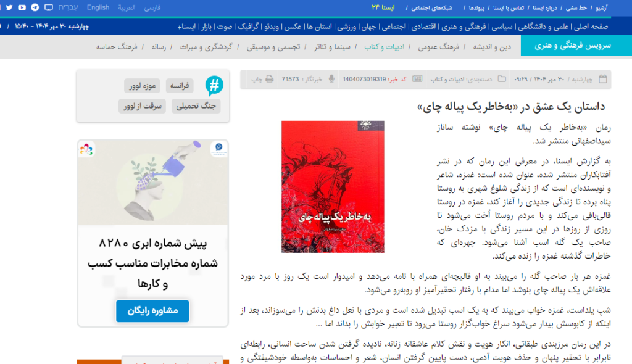The image size is (632, 364).
Task: Click the hashtag icon in tags box
Action: pos(214,86)
